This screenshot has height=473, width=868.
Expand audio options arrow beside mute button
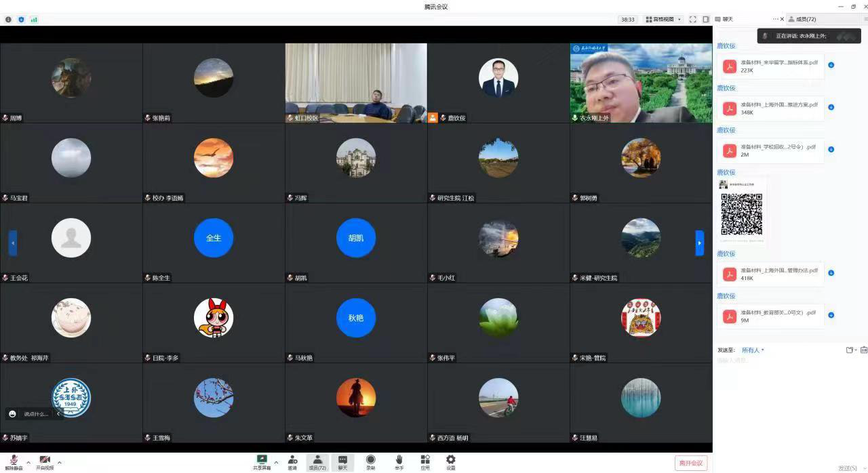pyautogui.click(x=28, y=464)
